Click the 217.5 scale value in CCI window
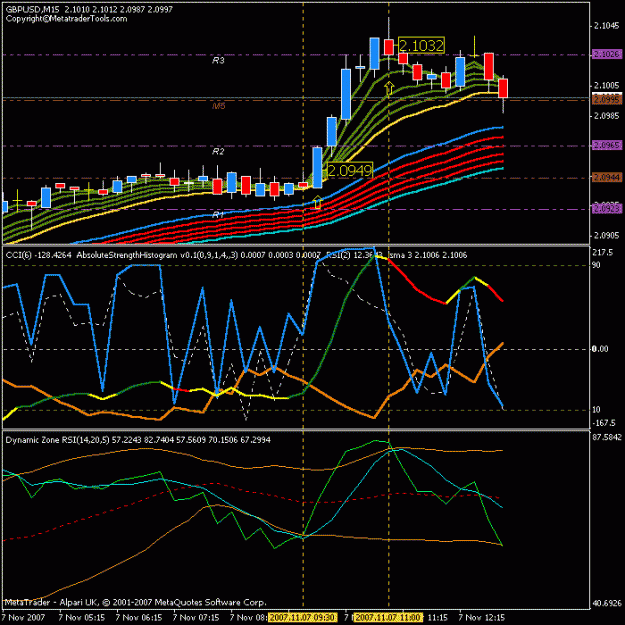The image size is (625, 625). (602, 252)
